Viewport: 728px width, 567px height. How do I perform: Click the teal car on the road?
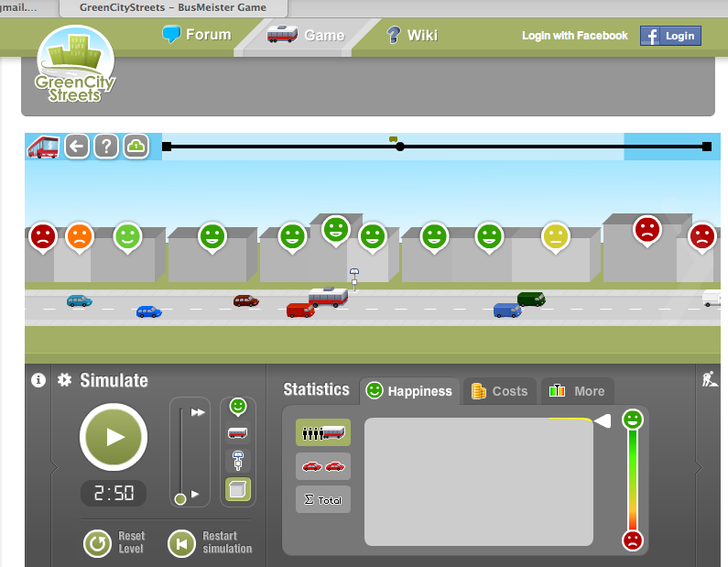tap(80, 301)
